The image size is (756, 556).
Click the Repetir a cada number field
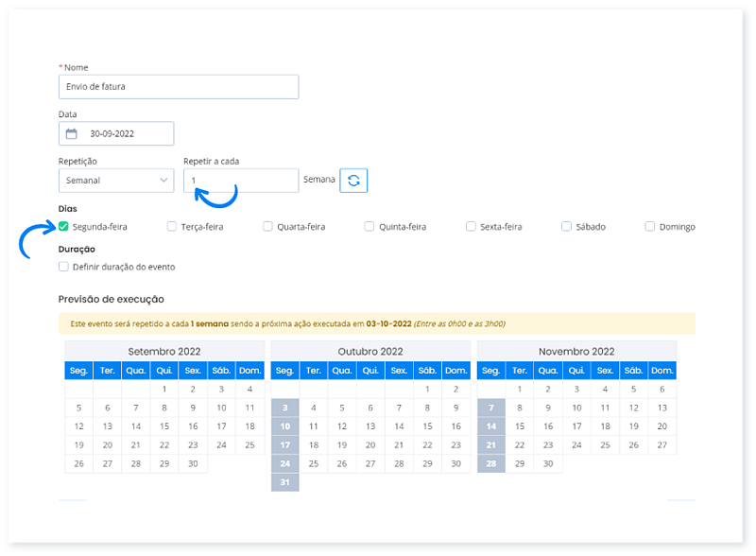point(241,180)
